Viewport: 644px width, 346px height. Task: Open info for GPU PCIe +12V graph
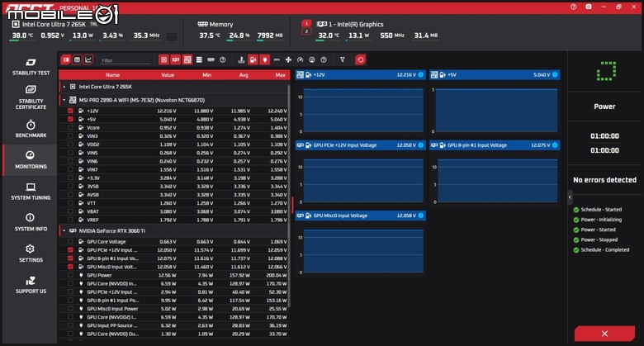coord(420,145)
